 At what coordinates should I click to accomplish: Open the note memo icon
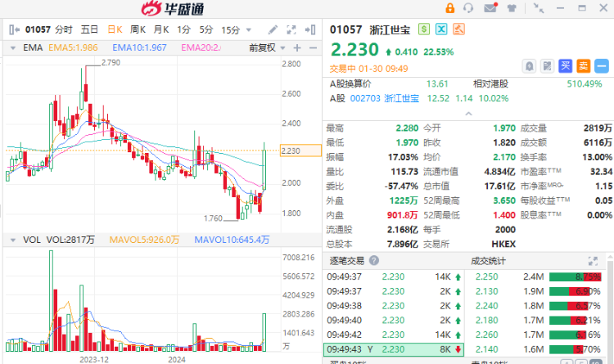(x=547, y=66)
